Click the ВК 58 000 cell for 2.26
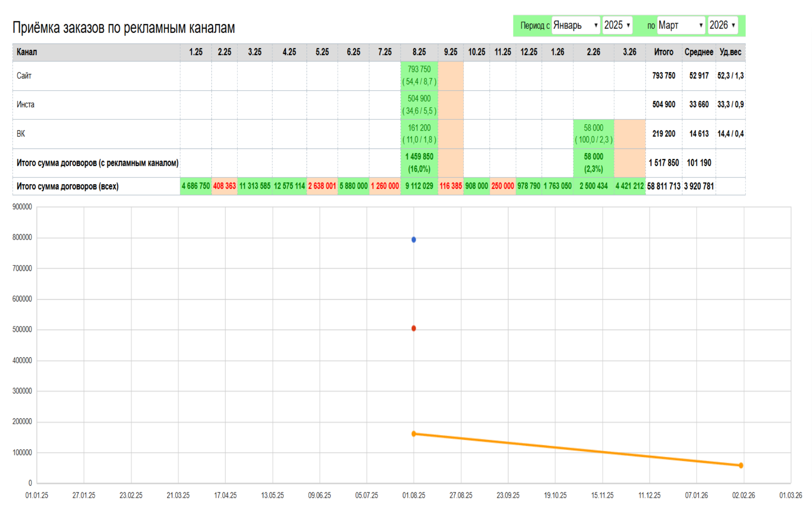812x508 pixels. (x=593, y=133)
